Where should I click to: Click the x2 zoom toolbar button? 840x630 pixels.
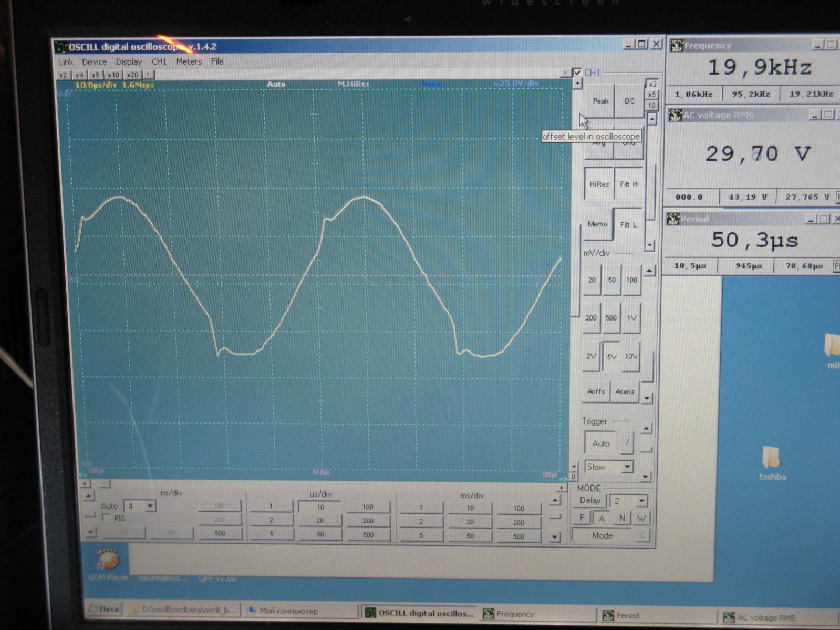63,75
